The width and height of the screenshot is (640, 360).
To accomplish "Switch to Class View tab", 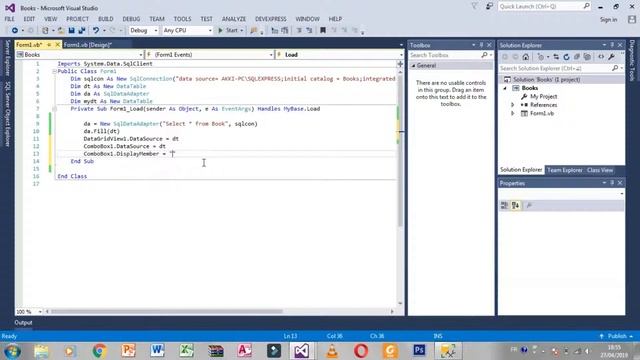I will [x=600, y=170].
